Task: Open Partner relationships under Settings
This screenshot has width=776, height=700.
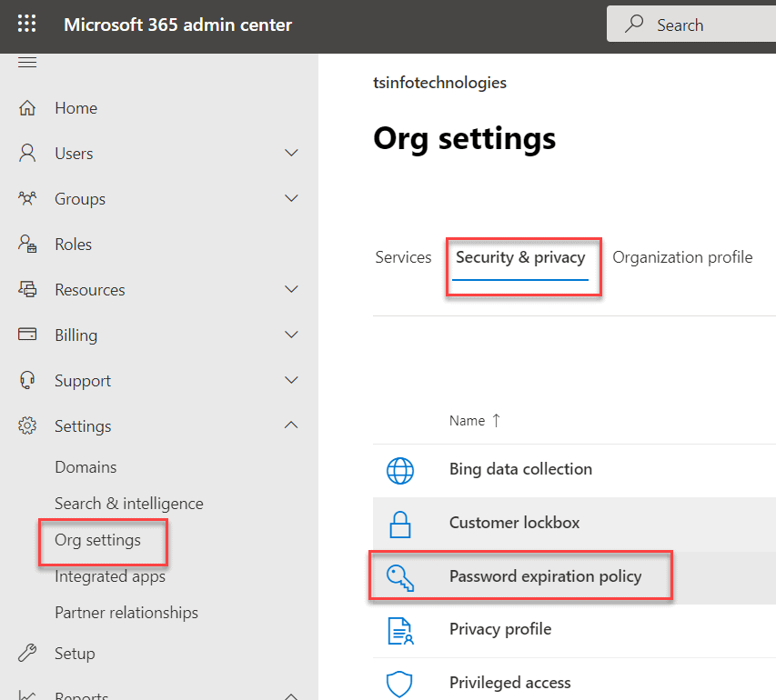Action: 126,613
